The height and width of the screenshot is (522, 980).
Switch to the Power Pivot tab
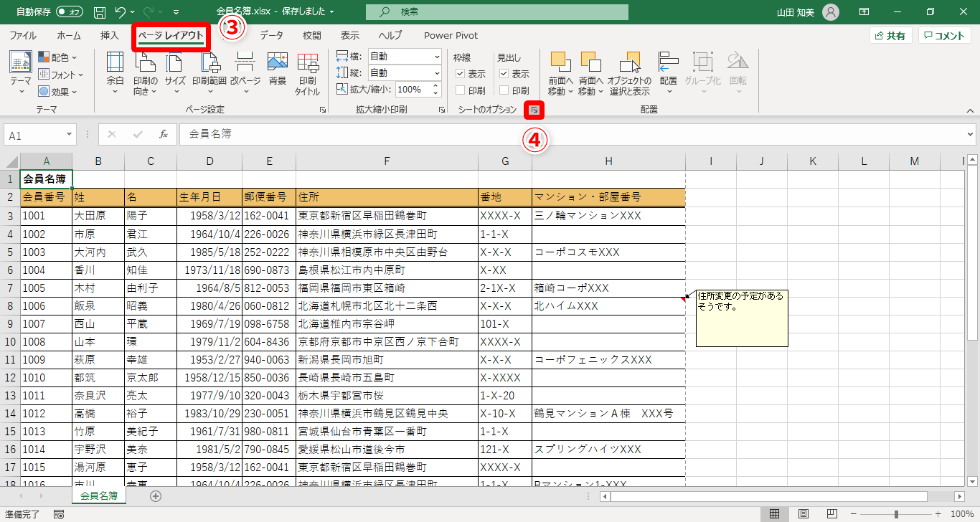(451, 36)
